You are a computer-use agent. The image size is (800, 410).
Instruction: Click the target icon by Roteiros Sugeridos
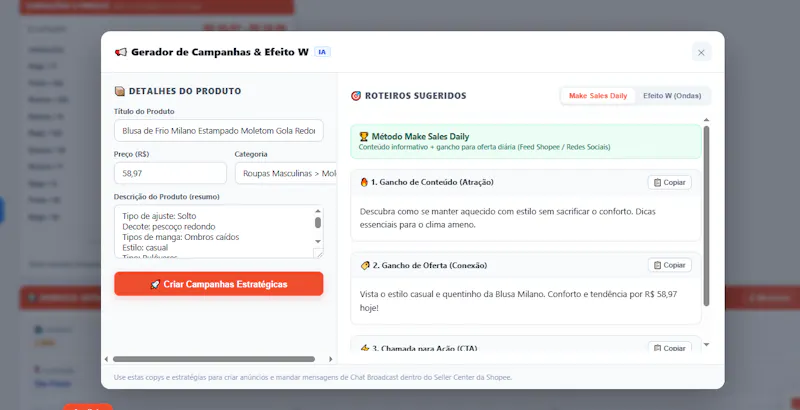click(x=356, y=95)
